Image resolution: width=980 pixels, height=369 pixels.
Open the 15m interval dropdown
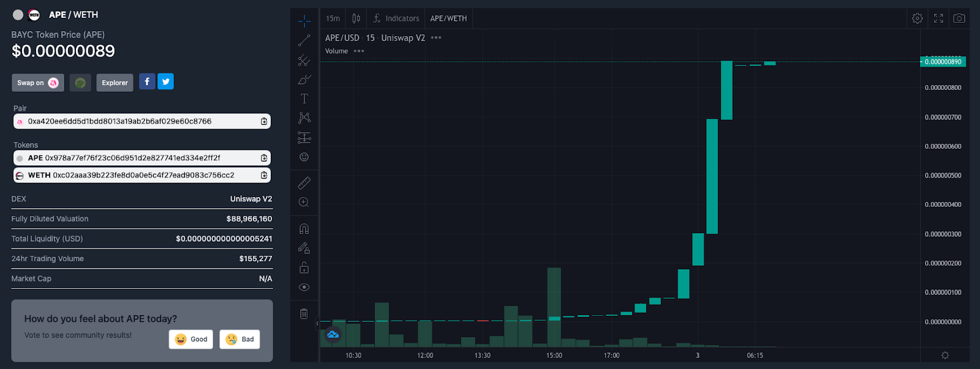[x=333, y=18]
